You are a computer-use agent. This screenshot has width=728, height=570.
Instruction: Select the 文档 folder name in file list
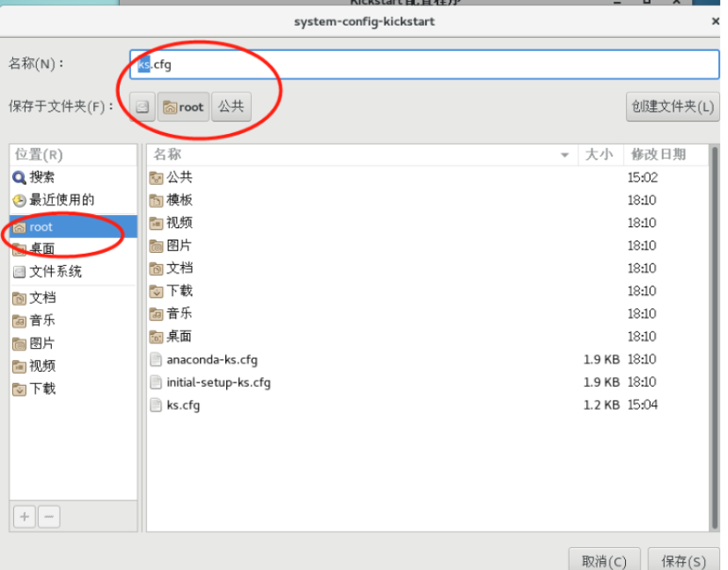[x=180, y=268]
